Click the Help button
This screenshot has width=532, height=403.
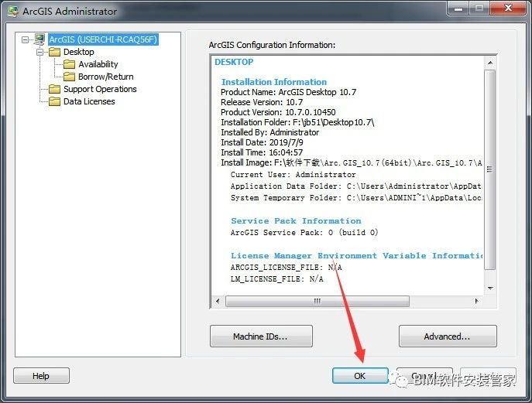(41, 376)
